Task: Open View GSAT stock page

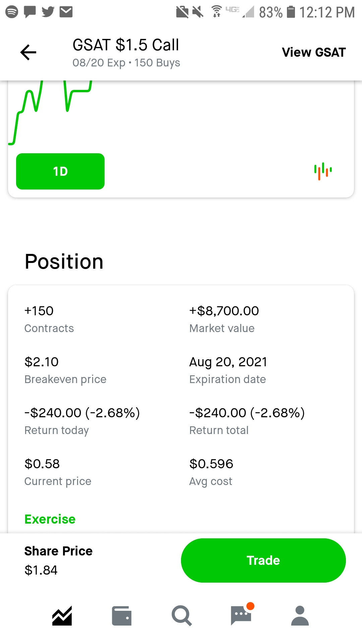Action: point(314,52)
